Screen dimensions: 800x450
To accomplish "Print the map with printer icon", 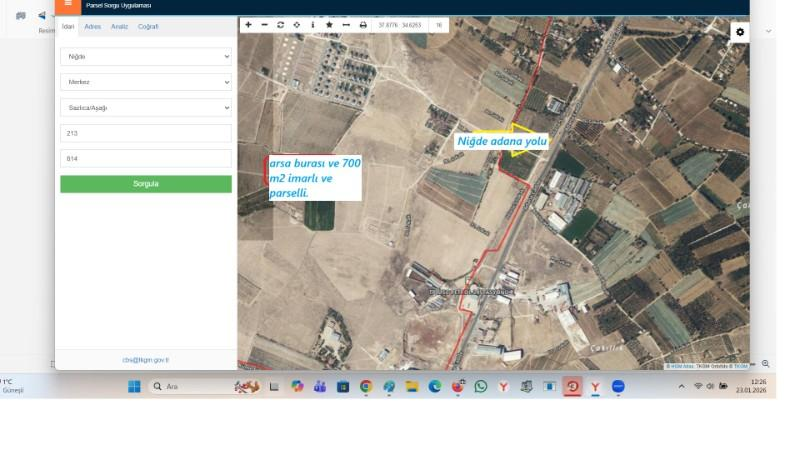I will (363, 24).
